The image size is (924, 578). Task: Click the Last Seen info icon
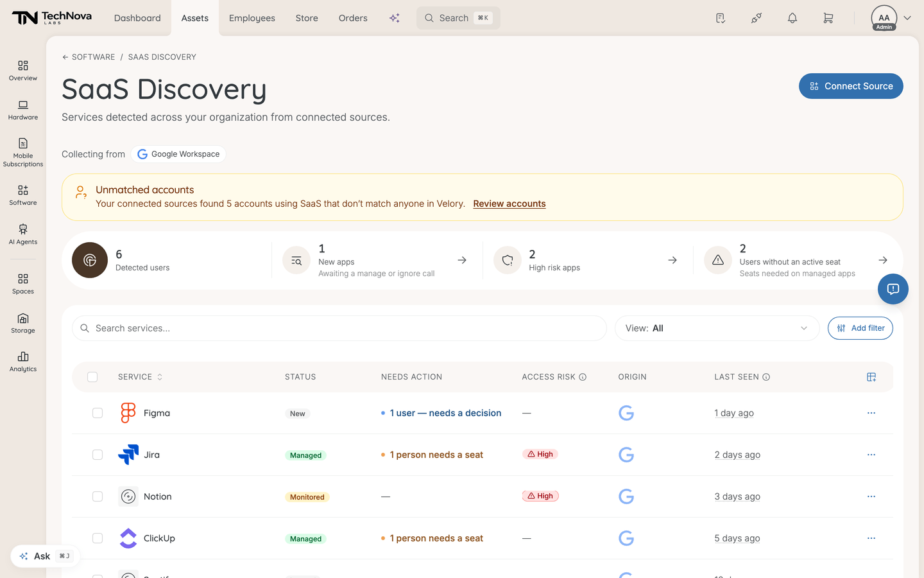[766, 377]
